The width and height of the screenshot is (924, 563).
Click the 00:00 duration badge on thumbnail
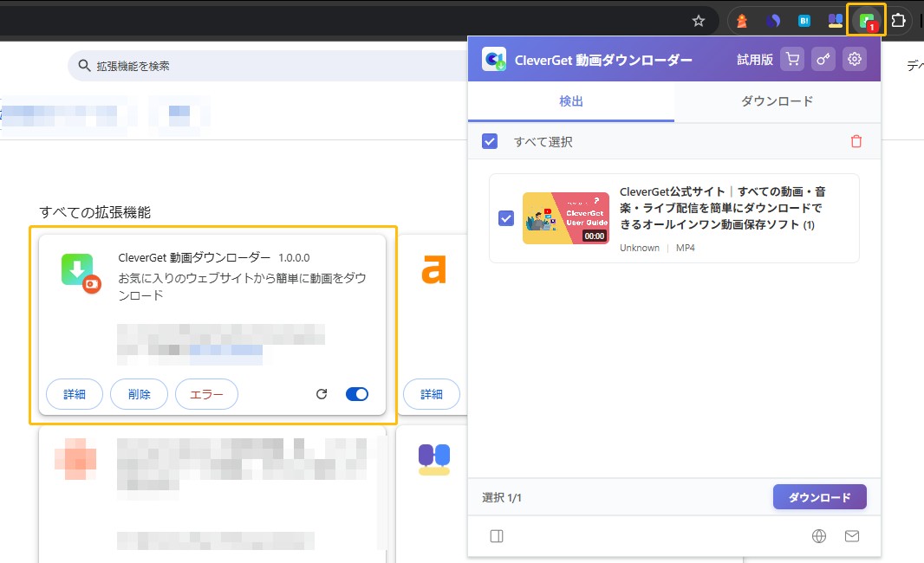pos(594,236)
